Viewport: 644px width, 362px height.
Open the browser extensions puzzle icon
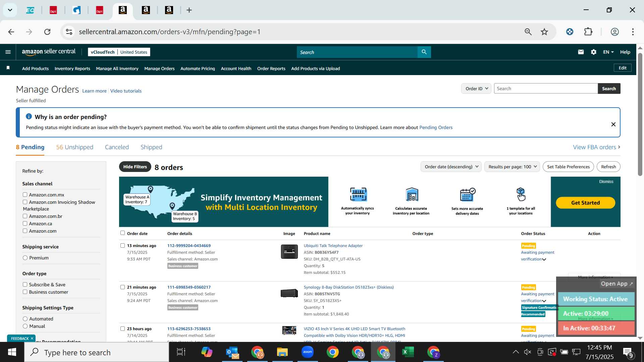pos(588,32)
